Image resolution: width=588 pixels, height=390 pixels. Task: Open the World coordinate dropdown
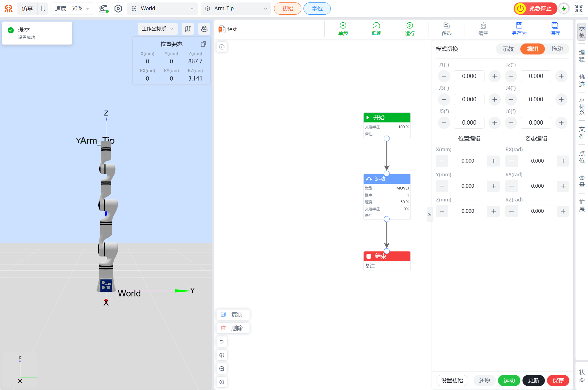point(162,9)
